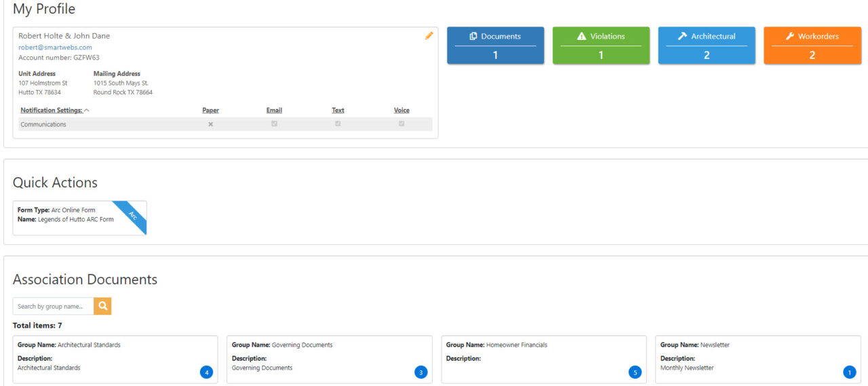Click the magnifier search button

coord(102,306)
